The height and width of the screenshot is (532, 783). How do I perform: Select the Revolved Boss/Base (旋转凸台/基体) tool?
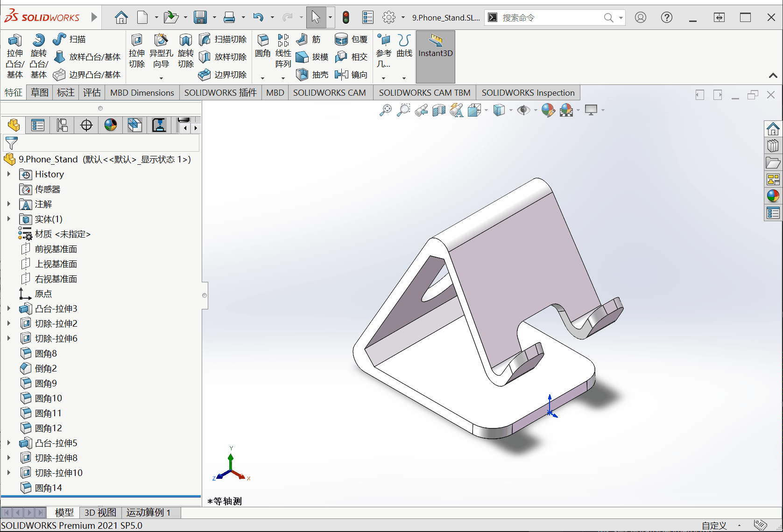pyautogui.click(x=38, y=56)
